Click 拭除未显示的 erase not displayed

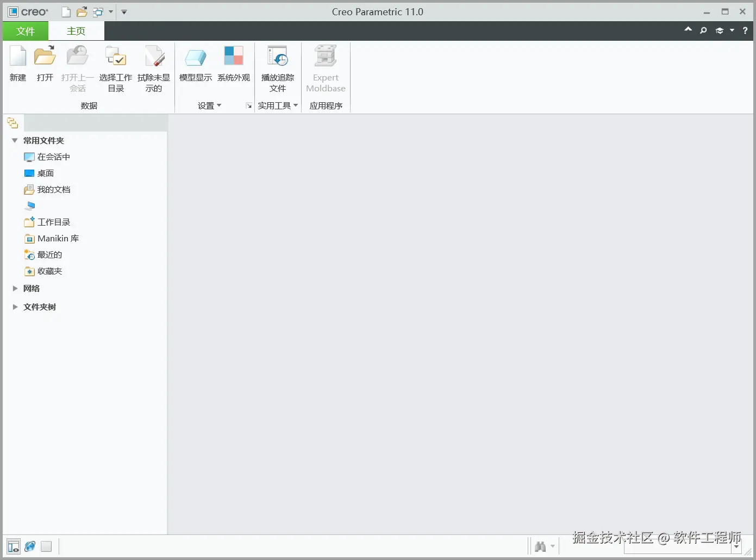coord(154,69)
